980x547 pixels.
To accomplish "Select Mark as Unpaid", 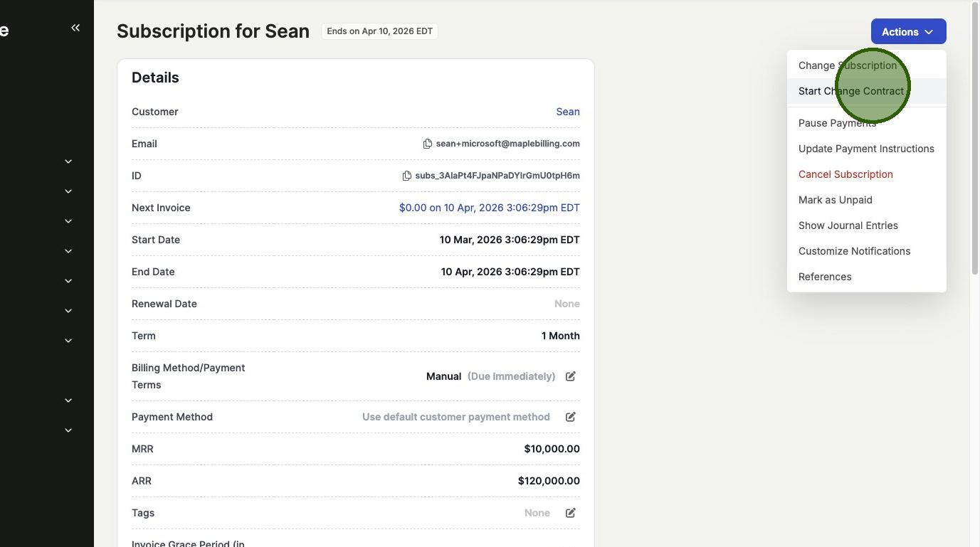I will point(835,200).
